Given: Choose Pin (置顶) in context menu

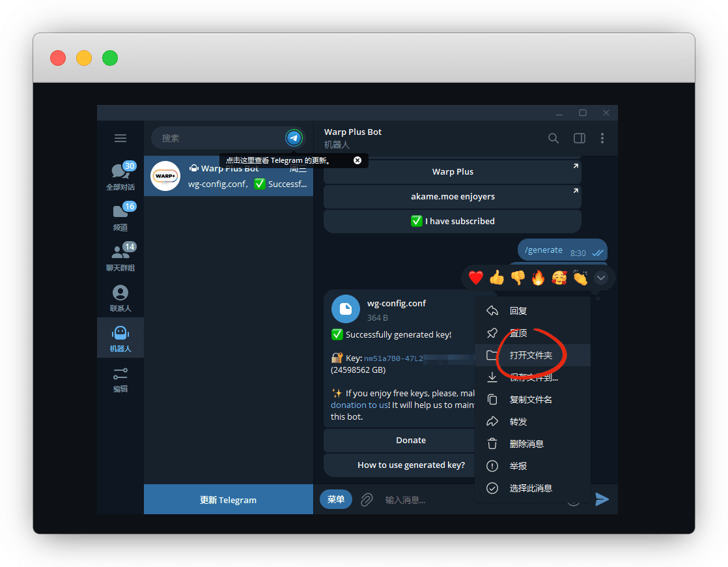Looking at the screenshot, I should coord(533,333).
